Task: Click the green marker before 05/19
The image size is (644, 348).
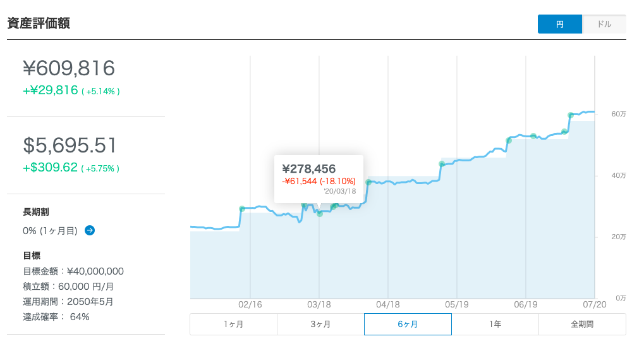Action: [x=442, y=164]
